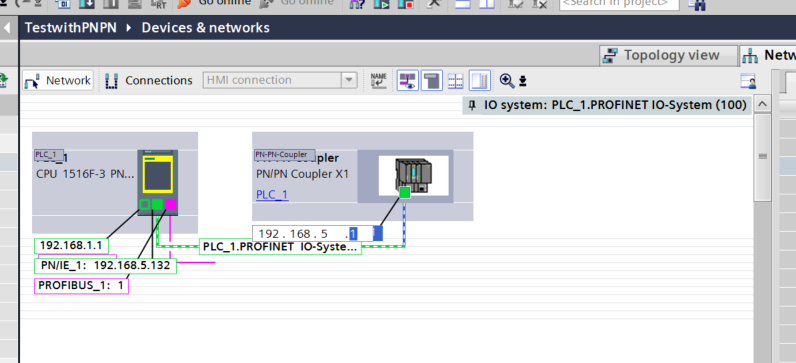Switch to the Topology view tab
The width and height of the screenshot is (796, 363).
point(668,55)
